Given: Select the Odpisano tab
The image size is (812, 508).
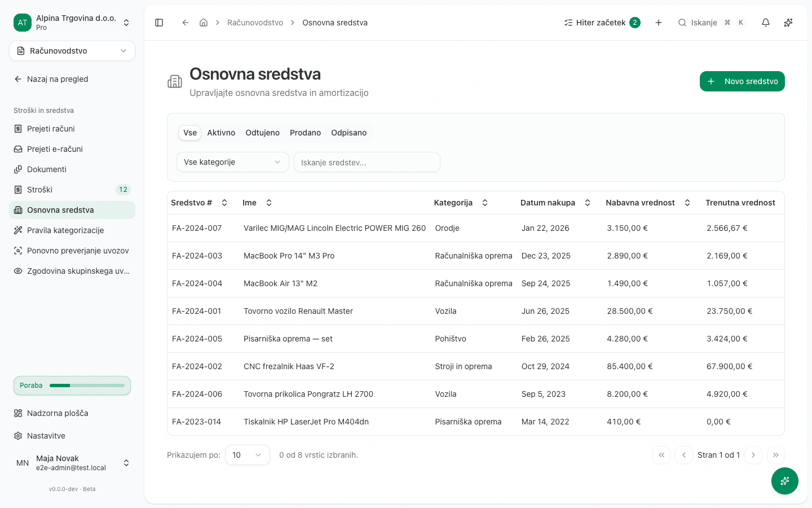Looking at the screenshot, I should point(349,133).
